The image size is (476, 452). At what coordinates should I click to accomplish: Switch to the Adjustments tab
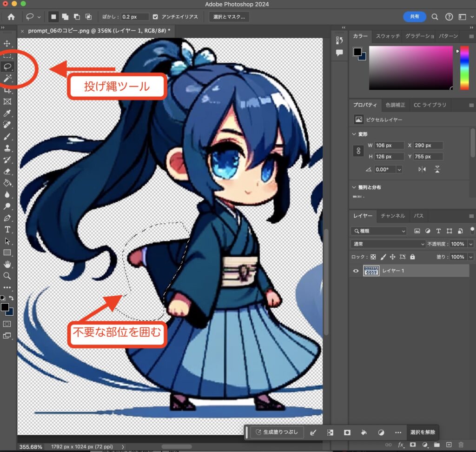point(395,105)
